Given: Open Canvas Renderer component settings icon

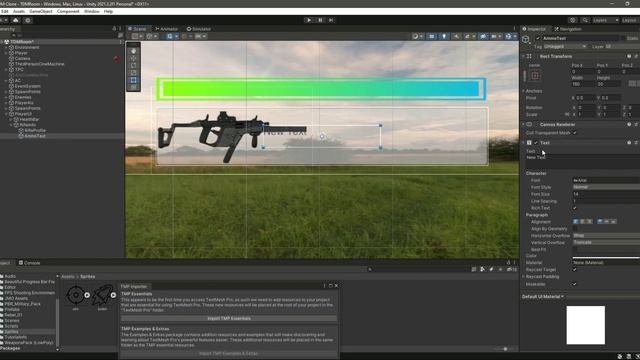Looking at the screenshot, I should click(636, 124).
